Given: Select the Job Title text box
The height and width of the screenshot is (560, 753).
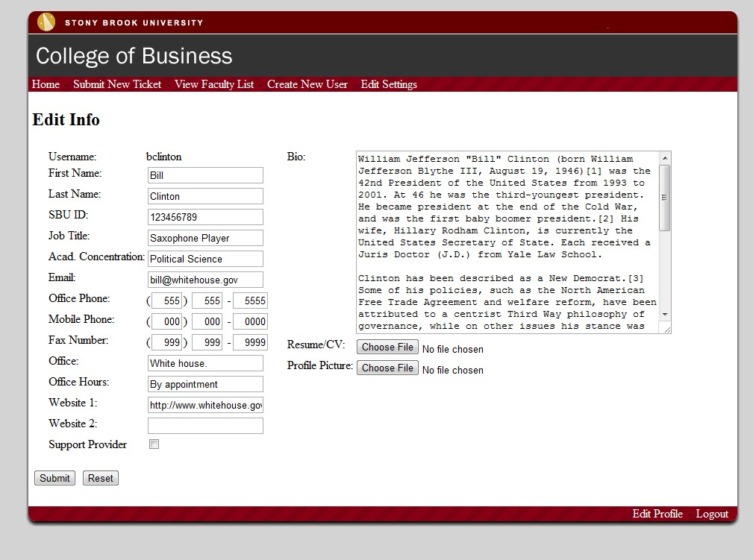Looking at the screenshot, I should coord(205,238).
